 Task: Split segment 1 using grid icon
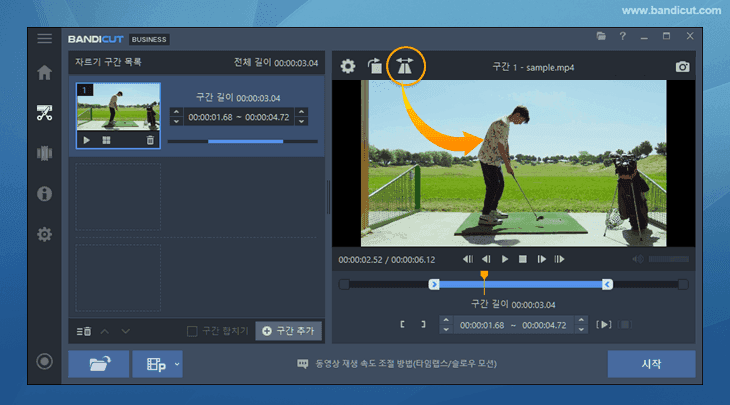[x=107, y=140]
